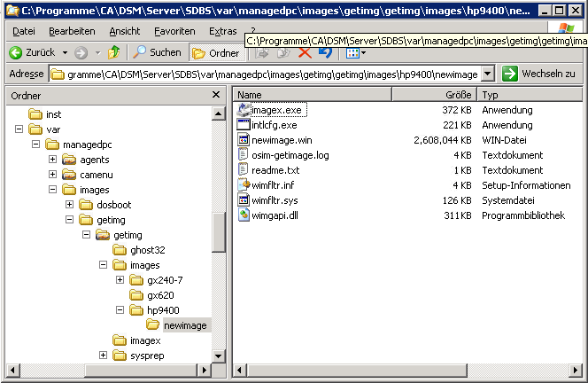Go up one folder level icon
This screenshot has width=588, height=383.
click(114, 52)
